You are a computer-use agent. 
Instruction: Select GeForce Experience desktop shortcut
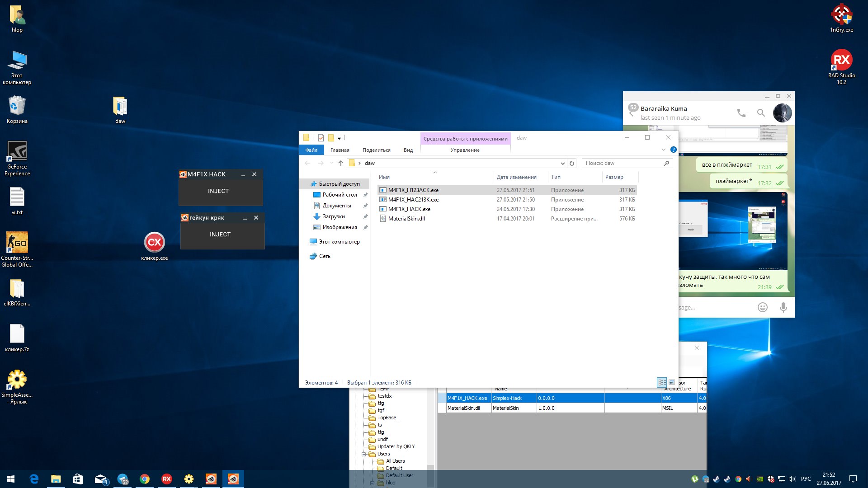[x=17, y=158]
